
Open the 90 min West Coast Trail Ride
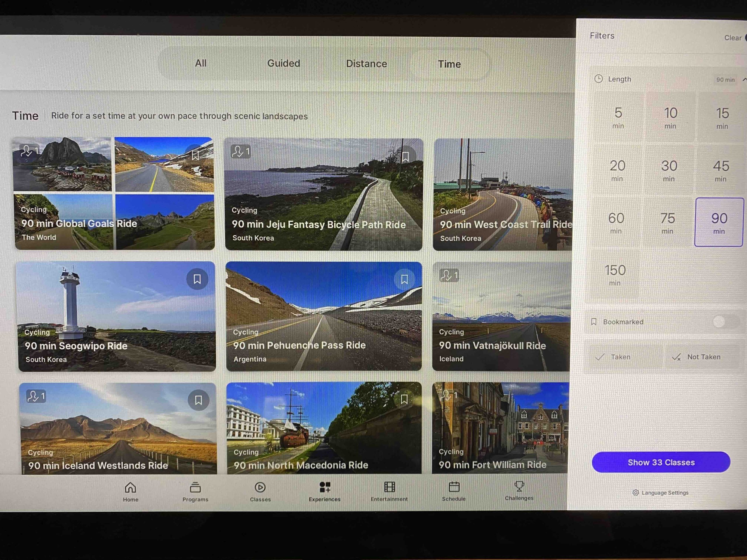(x=503, y=195)
